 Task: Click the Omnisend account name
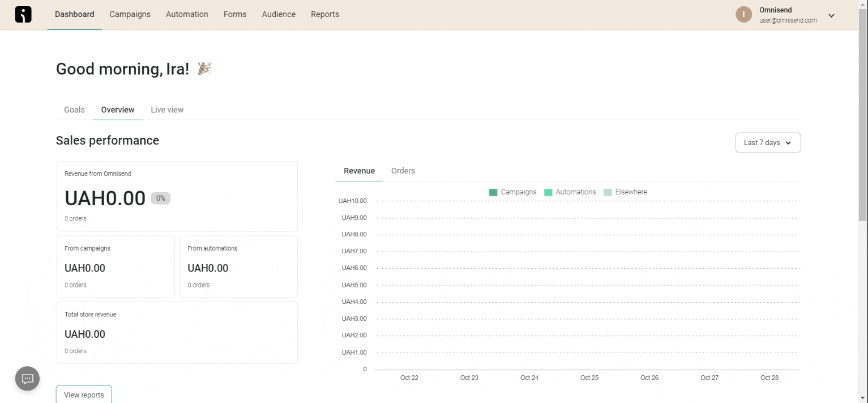(x=776, y=10)
